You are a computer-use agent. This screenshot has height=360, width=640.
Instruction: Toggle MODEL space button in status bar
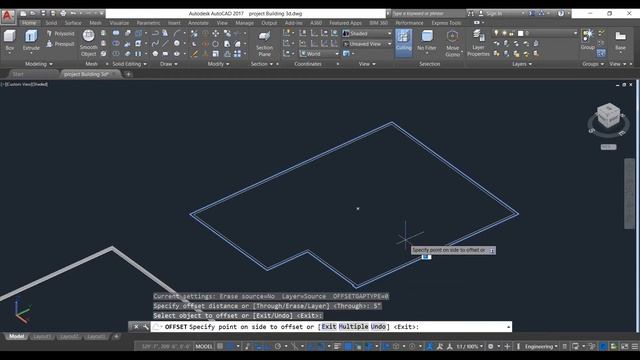(x=204, y=347)
